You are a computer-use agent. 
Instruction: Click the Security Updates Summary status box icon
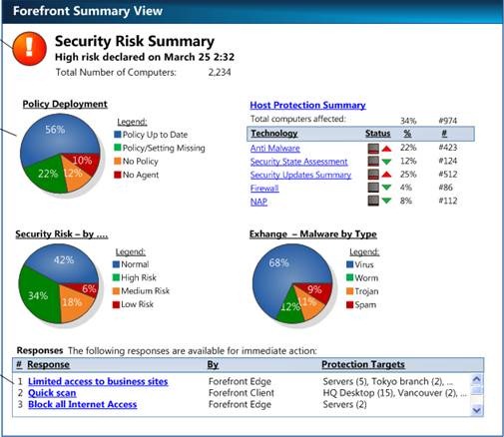(373, 175)
